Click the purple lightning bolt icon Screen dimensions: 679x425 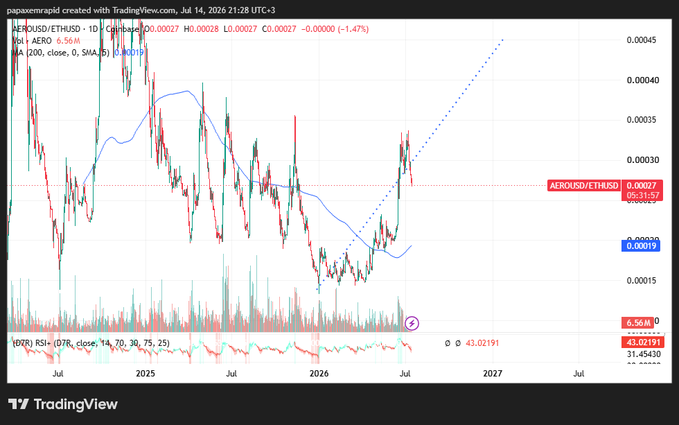click(x=411, y=323)
